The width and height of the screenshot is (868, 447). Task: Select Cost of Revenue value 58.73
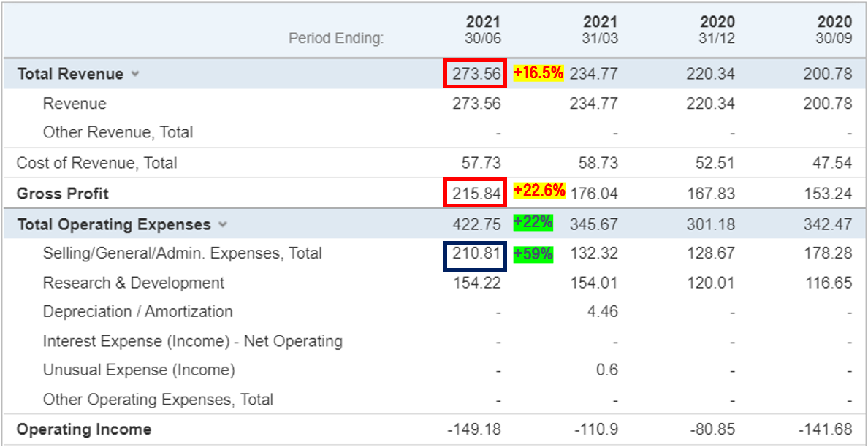pos(598,163)
